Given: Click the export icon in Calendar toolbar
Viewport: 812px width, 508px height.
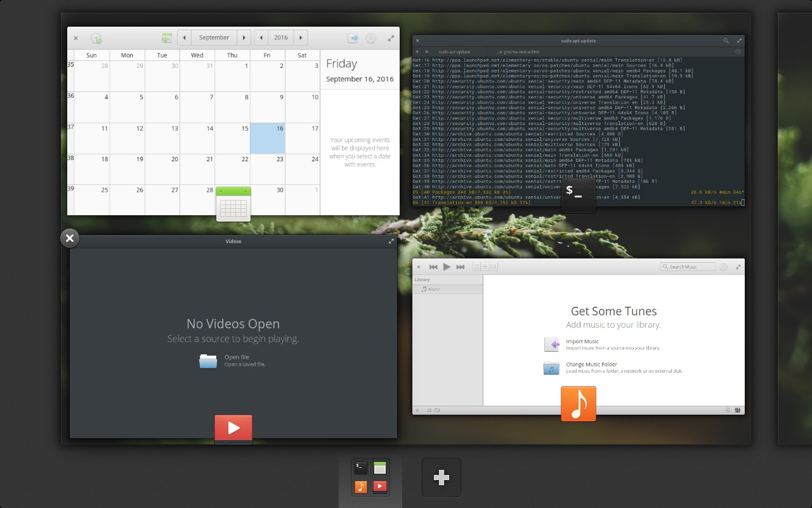Looking at the screenshot, I should click(x=353, y=37).
